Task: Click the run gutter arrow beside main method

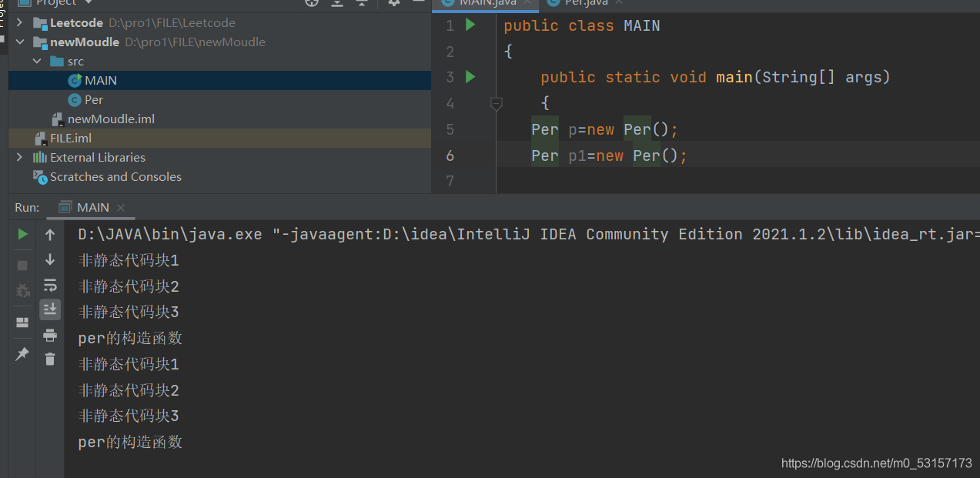Action: coord(470,77)
